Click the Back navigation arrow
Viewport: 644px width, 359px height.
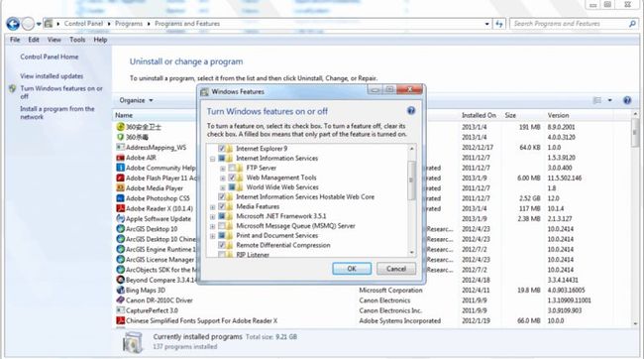tap(13, 24)
